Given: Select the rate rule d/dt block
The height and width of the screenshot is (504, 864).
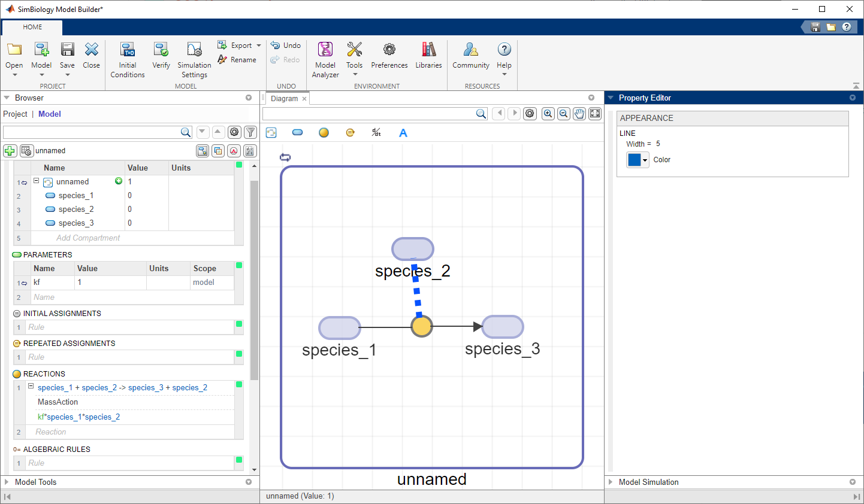Looking at the screenshot, I should [376, 133].
